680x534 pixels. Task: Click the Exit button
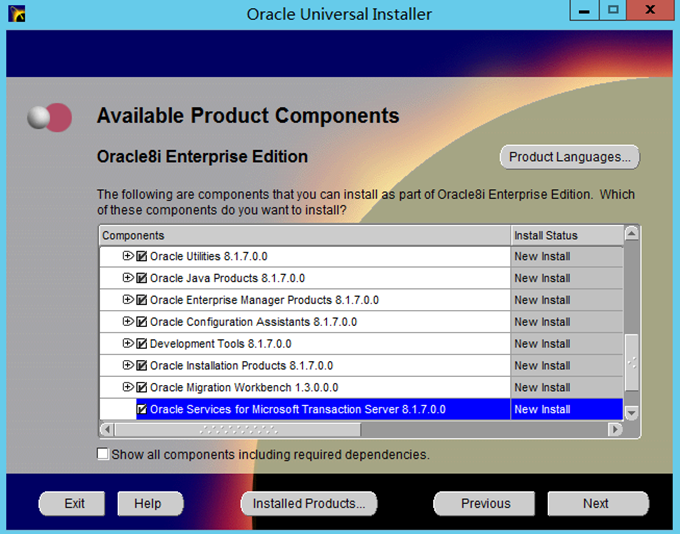[72, 504]
